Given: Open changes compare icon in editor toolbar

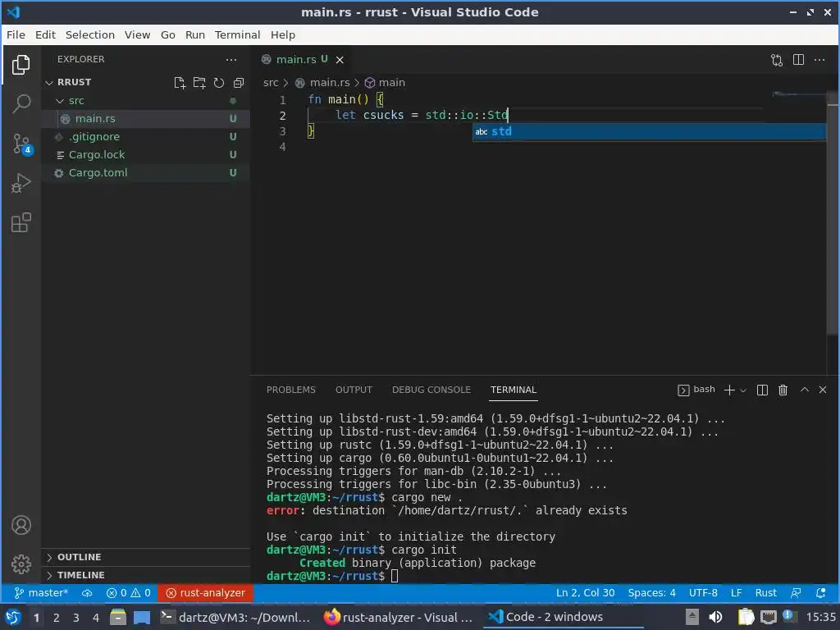Looking at the screenshot, I should pos(777,60).
